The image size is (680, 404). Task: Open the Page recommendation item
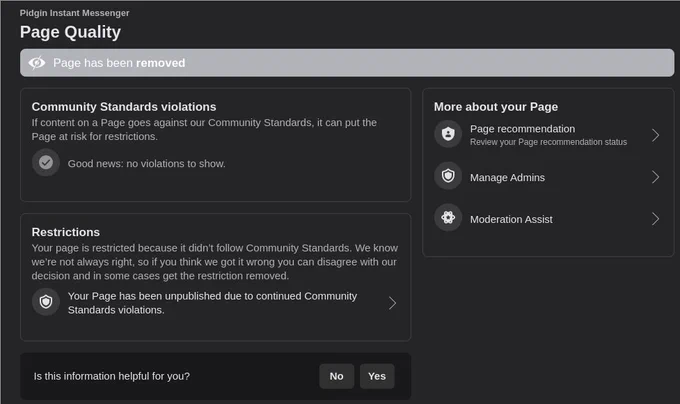548,135
